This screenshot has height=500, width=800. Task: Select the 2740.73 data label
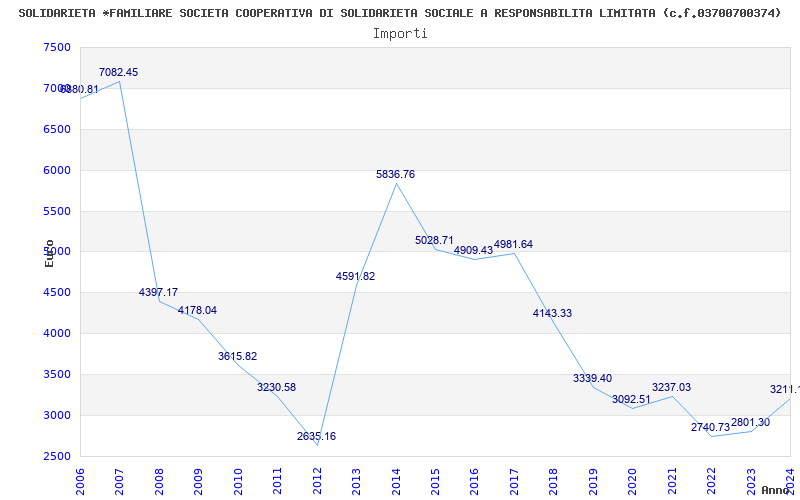point(711,428)
